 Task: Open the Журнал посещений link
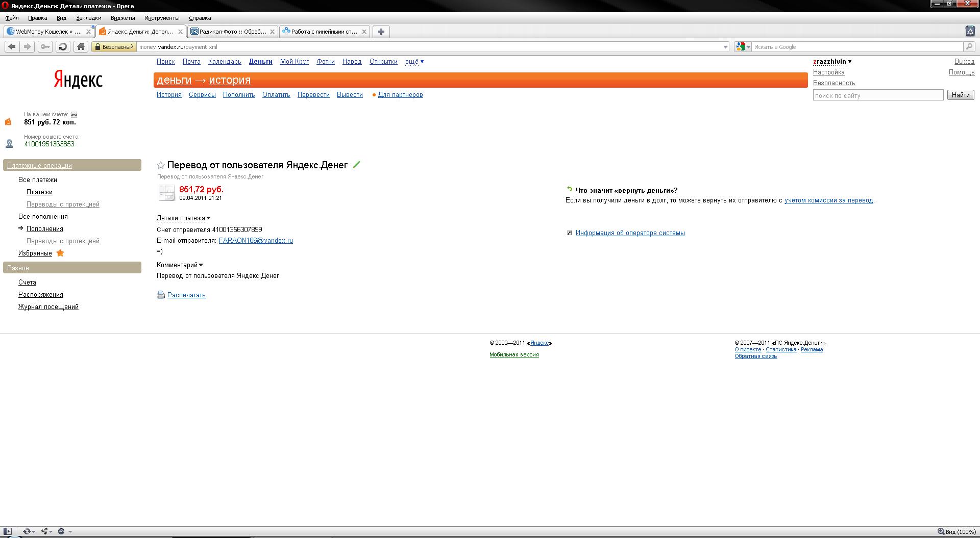pos(48,307)
